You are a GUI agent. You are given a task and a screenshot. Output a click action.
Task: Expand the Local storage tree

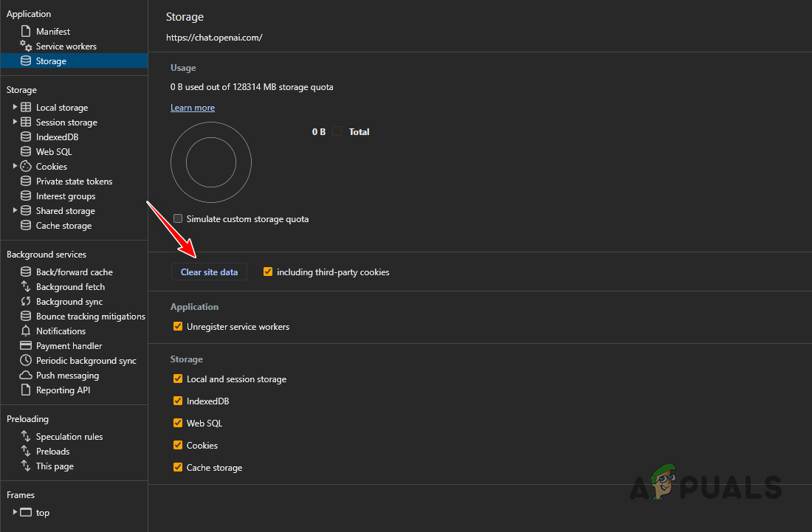click(x=14, y=107)
